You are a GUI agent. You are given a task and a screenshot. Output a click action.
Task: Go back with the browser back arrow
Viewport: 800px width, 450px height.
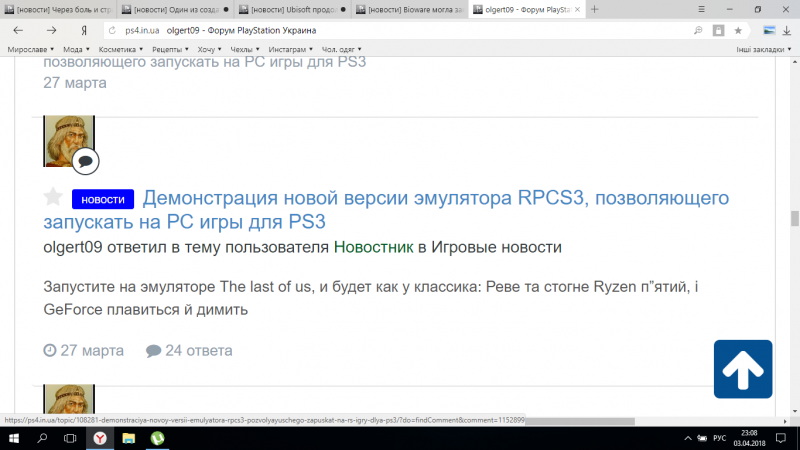point(18,31)
